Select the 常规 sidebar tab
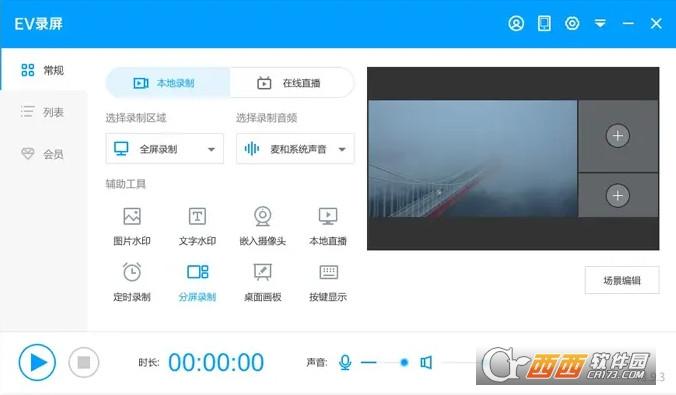 click(43, 70)
